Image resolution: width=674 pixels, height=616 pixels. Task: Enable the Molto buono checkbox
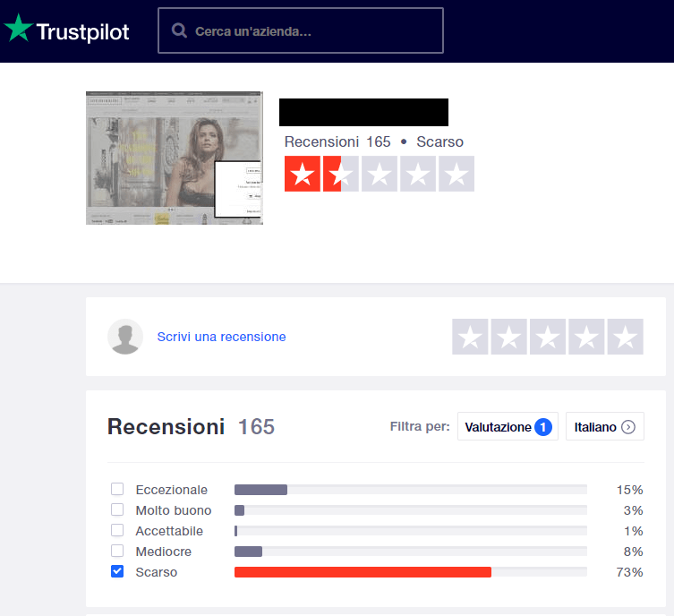117,509
